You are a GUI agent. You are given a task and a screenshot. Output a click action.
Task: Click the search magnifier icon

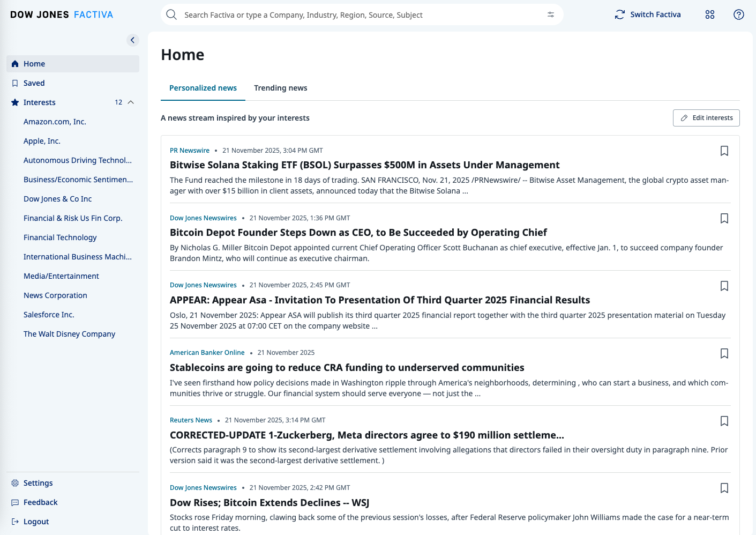(171, 14)
